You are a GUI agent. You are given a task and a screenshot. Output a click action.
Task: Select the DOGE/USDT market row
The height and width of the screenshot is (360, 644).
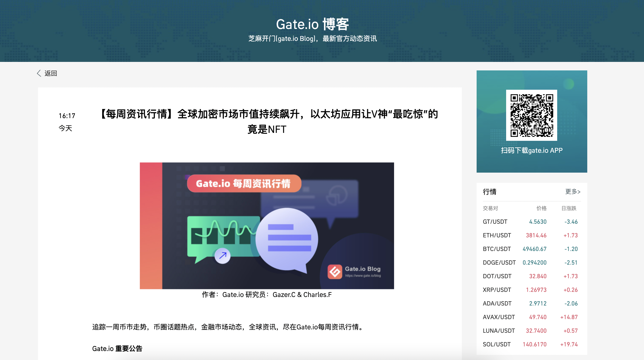499,263
